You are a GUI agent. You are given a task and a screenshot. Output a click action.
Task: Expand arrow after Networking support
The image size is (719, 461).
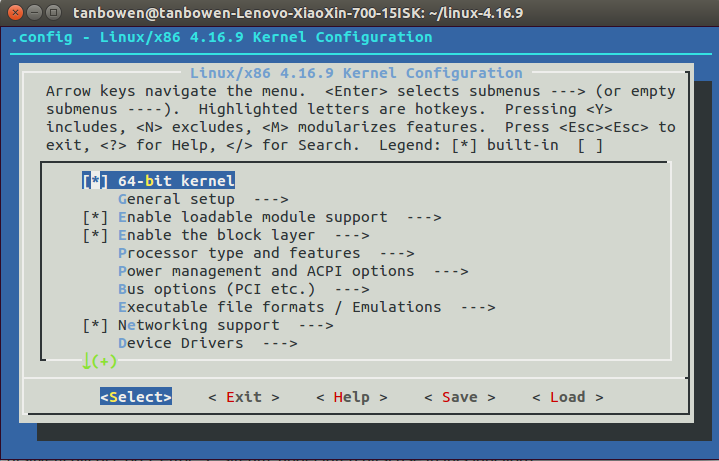click(x=316, y=325)
